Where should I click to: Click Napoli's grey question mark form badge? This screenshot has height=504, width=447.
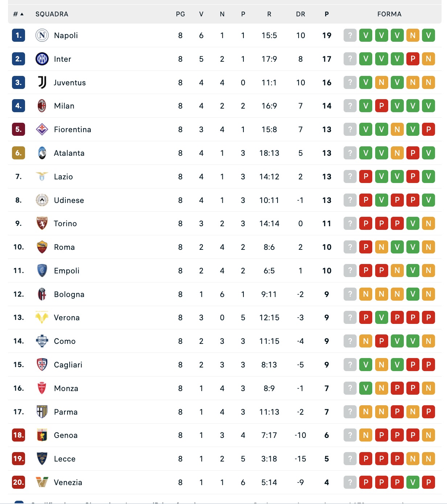[x=350, y=35]
